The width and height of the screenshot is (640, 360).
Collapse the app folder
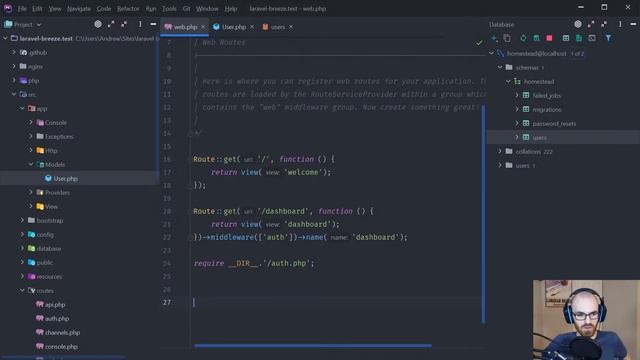22,108
